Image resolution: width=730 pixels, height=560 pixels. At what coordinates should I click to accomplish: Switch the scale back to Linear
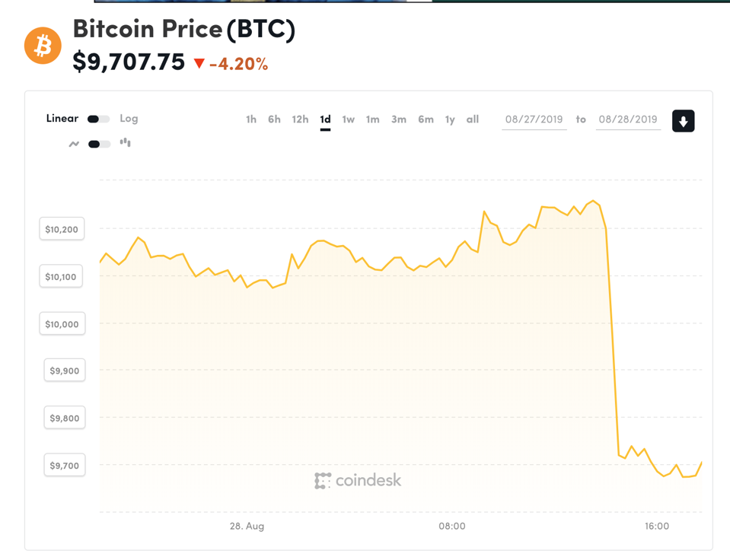[x=62, y=119]
